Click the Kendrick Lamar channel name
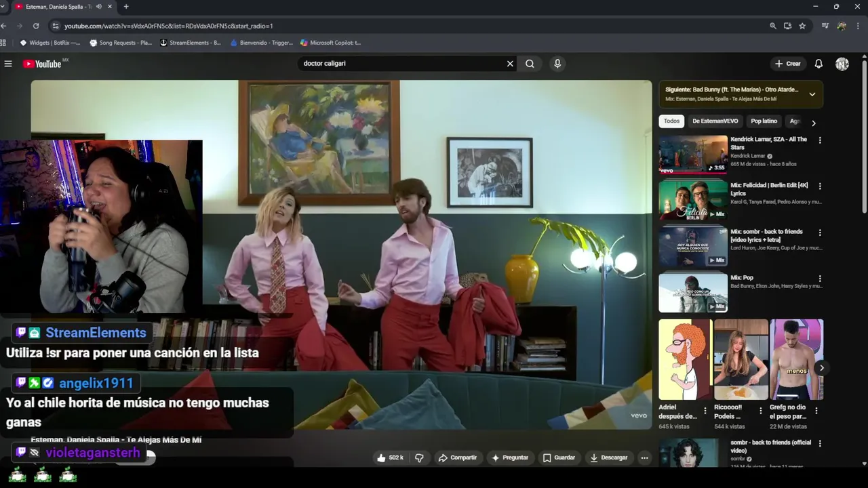Viewport: 868px width, 488px height. pos(748,156)
